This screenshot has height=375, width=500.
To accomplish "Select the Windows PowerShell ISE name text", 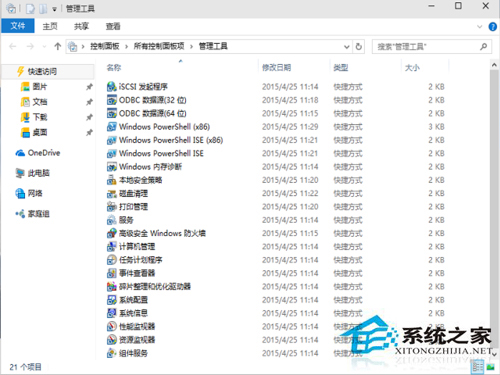I will pyautogui.click(x=161, y=153).
